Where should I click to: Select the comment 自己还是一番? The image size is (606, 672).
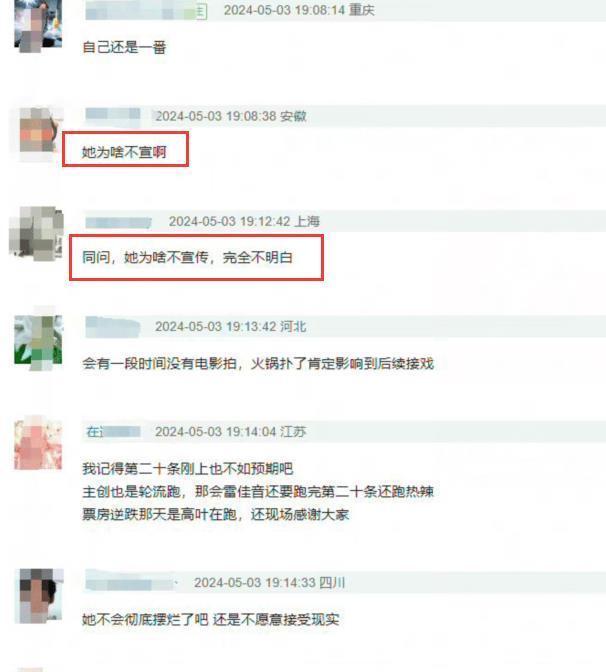tap(124, 48)
